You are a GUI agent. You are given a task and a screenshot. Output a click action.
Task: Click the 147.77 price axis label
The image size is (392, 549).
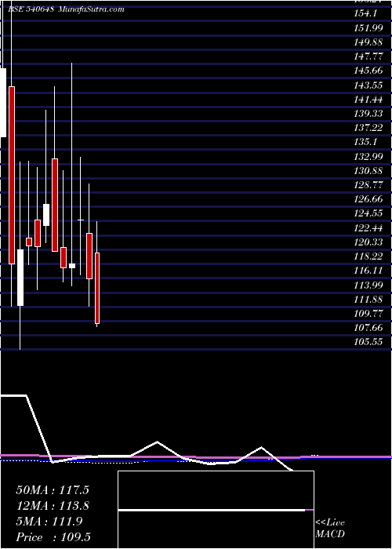(368, 56)
